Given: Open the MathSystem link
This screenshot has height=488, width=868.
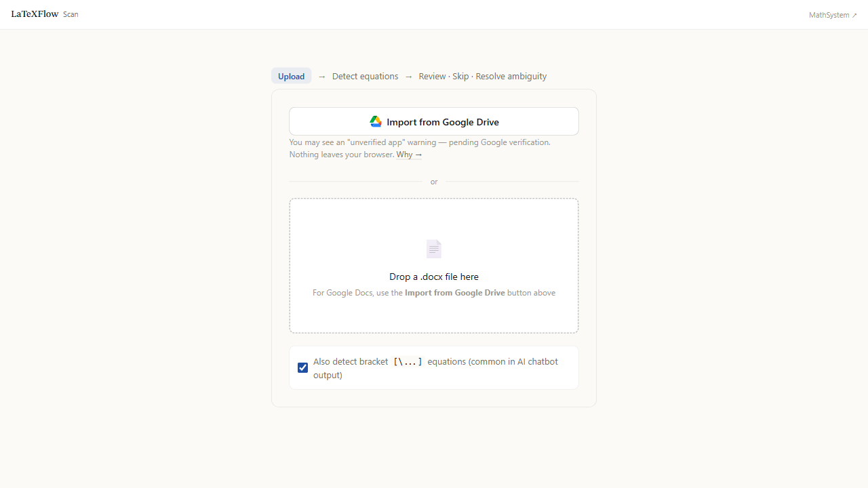Looking at the screenshot, I should click(833, 15).
